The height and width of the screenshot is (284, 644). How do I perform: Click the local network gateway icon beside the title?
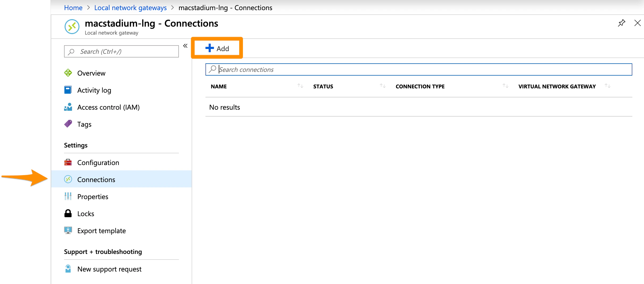coord(72,26)
